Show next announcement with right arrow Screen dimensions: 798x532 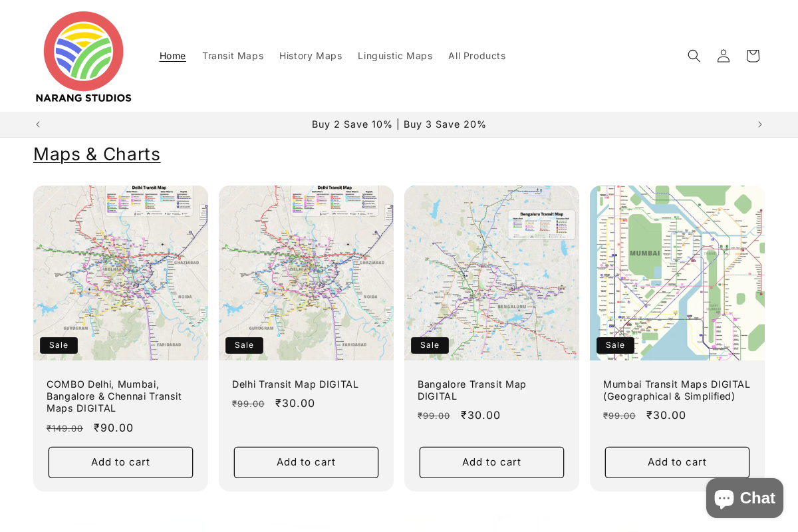(x=760, y=124)
